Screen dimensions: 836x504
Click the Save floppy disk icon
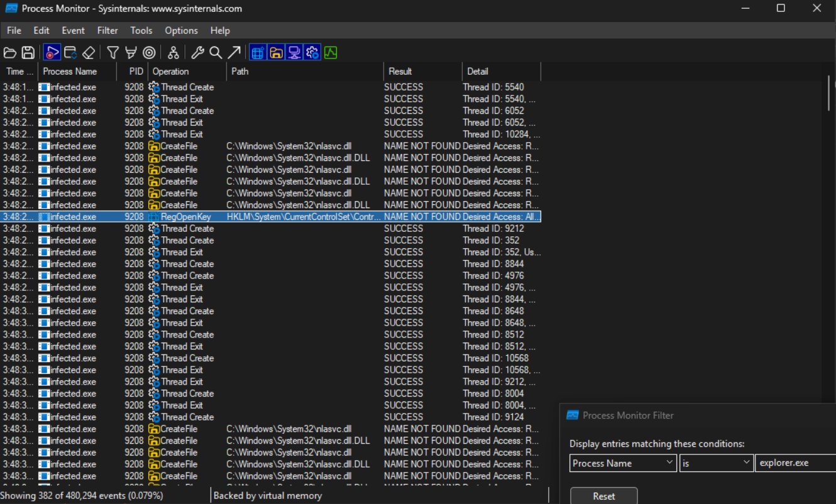[28, 53]
